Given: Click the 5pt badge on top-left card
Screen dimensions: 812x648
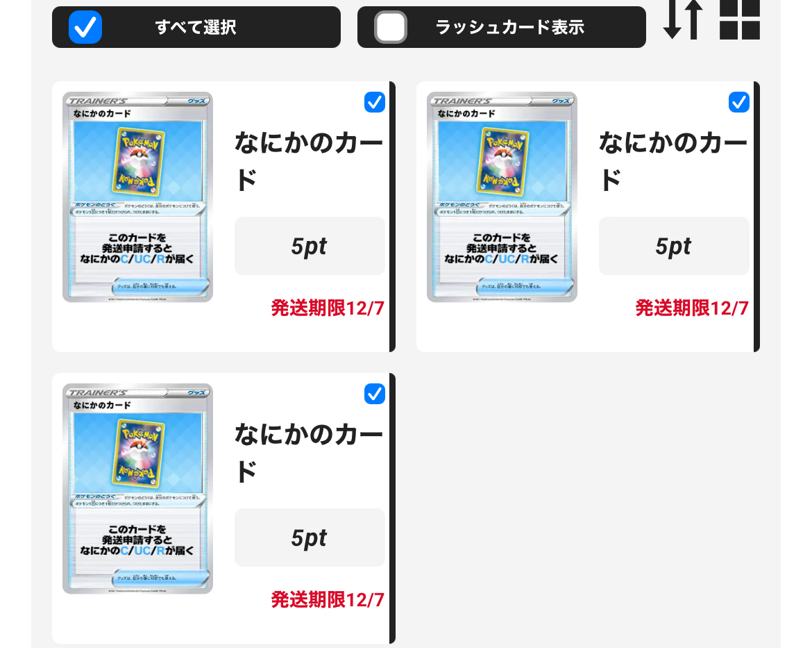Looking at the screenshot, I should [x=310, y=246].
